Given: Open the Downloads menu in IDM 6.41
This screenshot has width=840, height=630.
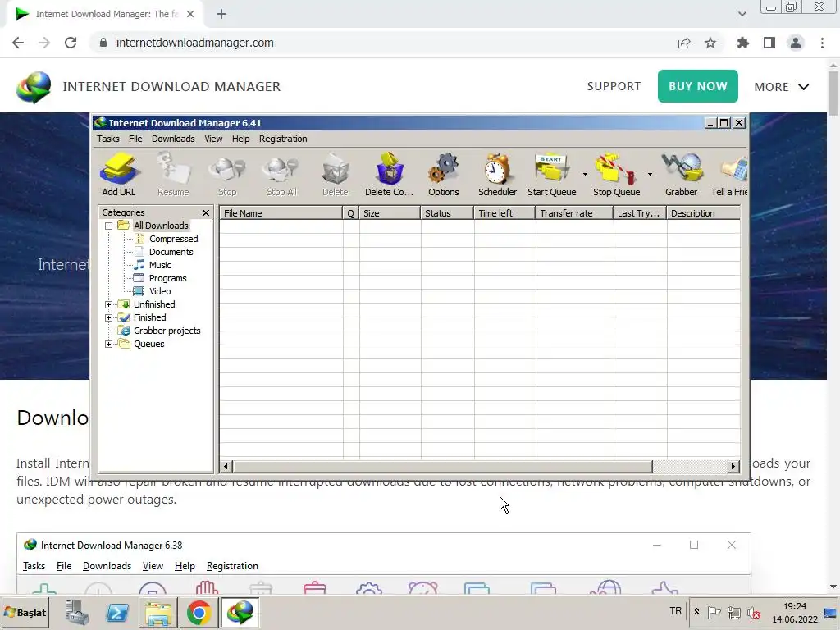Looking at the screenshot, I should point(173,139).
